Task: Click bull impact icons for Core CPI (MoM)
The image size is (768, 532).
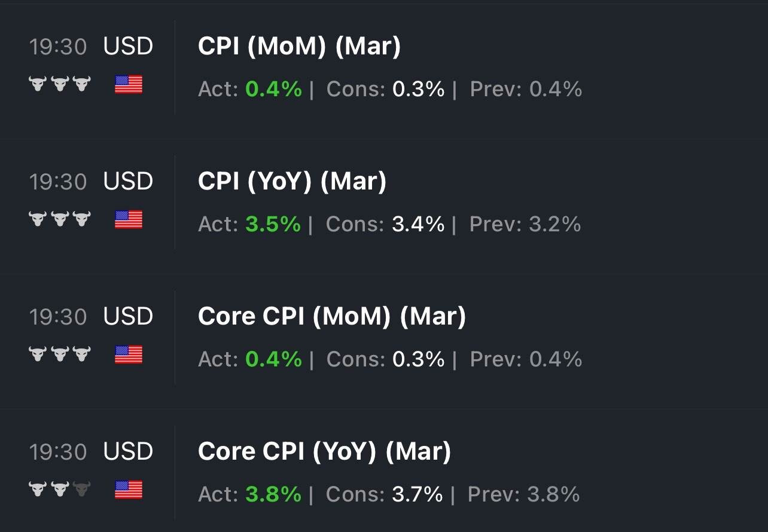Action: (x=60, y=354)
